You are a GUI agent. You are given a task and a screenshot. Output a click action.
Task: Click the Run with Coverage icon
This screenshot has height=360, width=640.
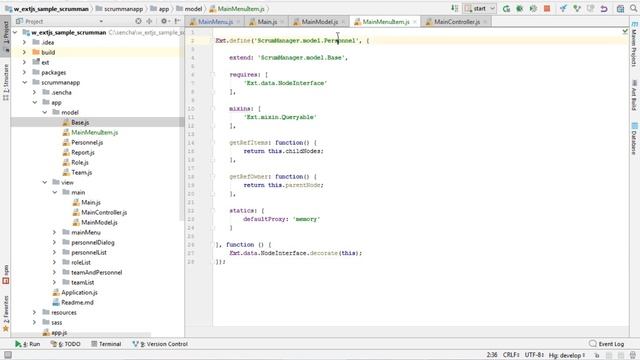click(533, 9)
